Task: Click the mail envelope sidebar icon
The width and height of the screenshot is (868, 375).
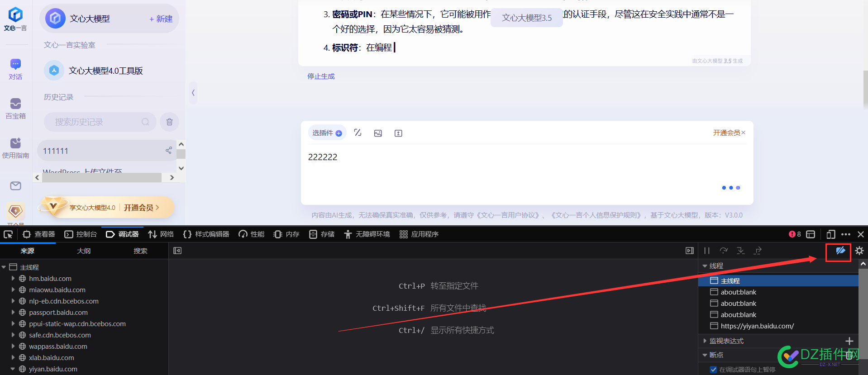Action: [15, 186]
